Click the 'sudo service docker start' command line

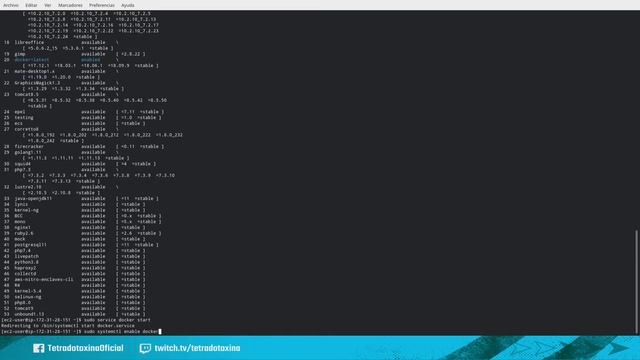tap(76, 320)
